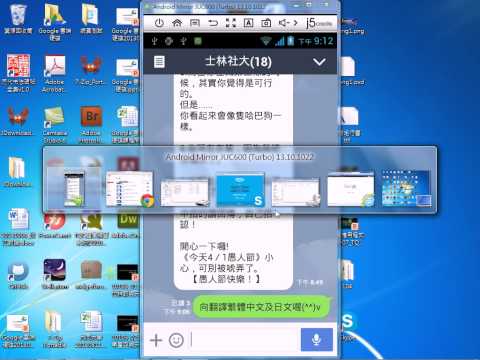Tap the home icon in Android Mirror toolbar
The image size is (480, 360).
pos(177,23)
